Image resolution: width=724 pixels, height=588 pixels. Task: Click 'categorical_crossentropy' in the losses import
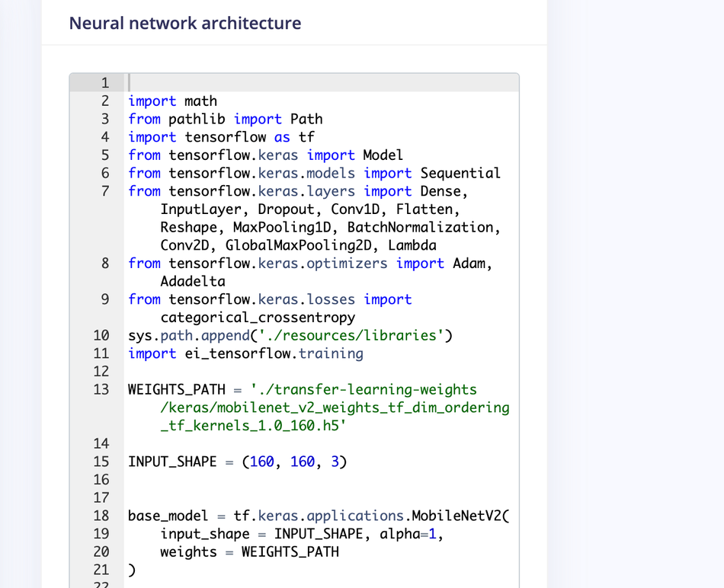click(x=258, y=318)
